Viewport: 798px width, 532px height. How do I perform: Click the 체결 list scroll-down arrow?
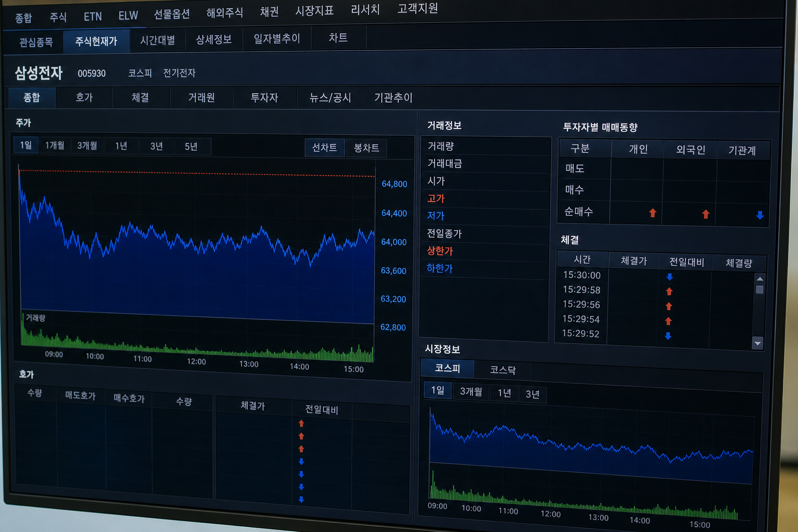[x=757, y=343]
